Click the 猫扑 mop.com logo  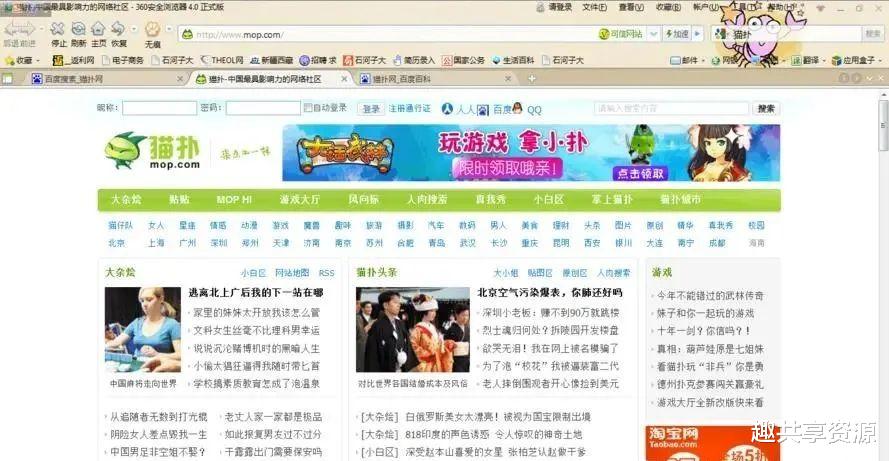(x=153, y=151)
